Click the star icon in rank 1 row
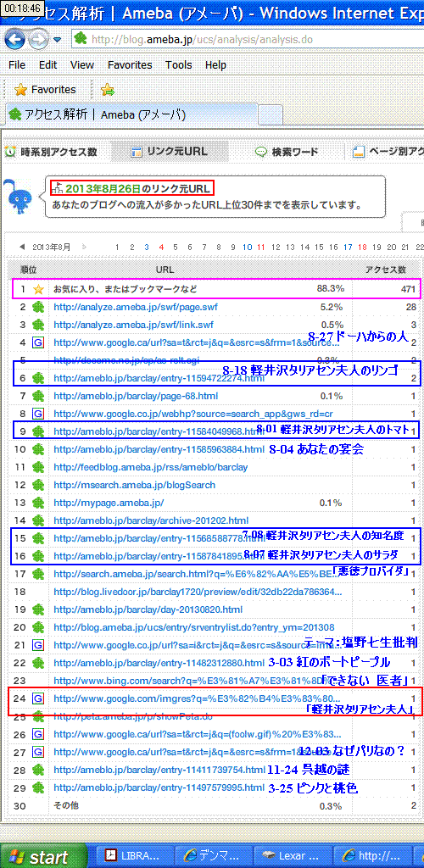The width and height of the screenshot is (424, 868). tap(38, 289)
